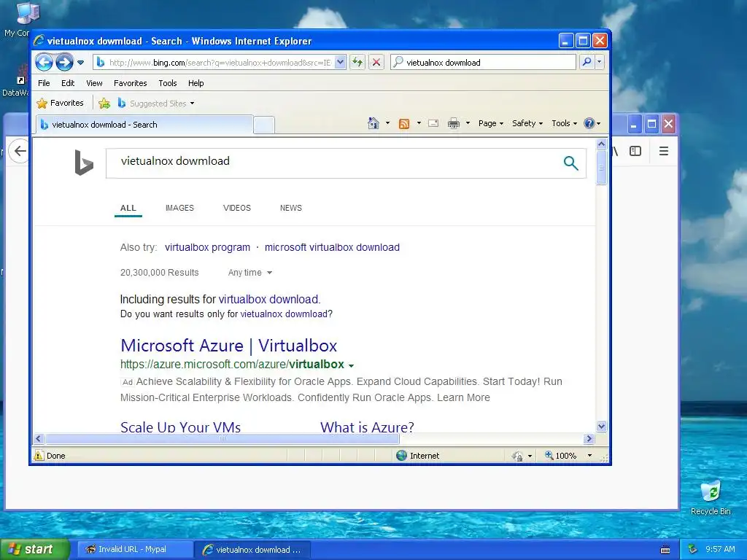Click the IE address bar URL field
Viewport: 747px width, 560px height.
(x=220, y=63)
